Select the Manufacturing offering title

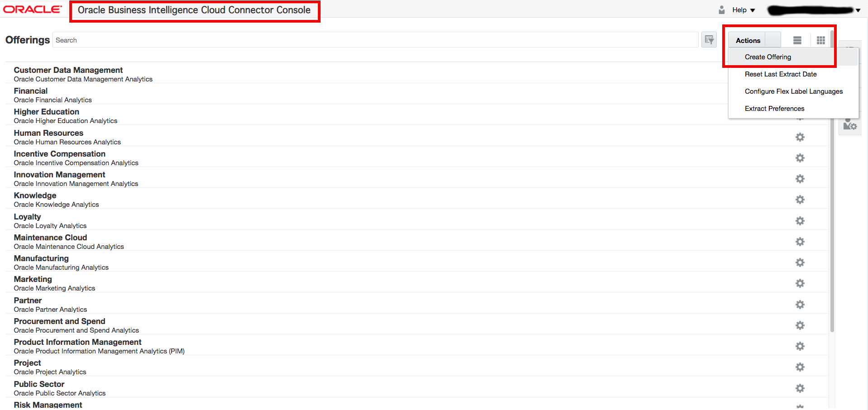tap(41, 258)
